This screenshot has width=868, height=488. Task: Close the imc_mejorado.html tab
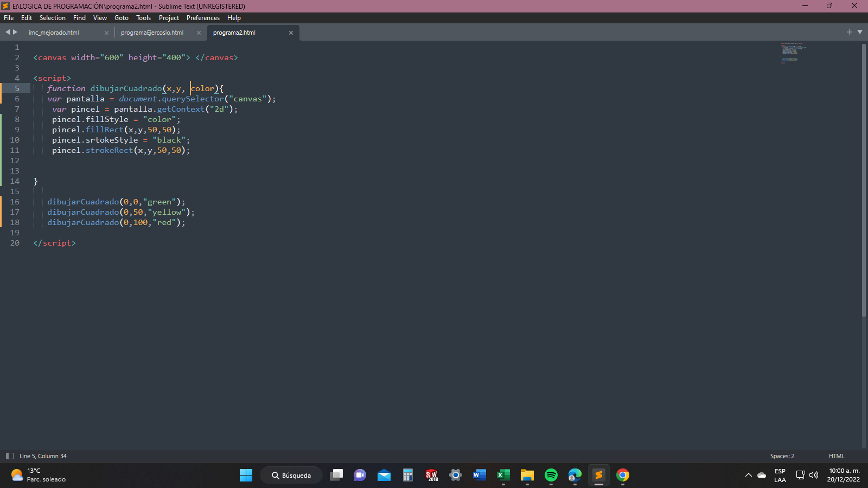point(106,33)
